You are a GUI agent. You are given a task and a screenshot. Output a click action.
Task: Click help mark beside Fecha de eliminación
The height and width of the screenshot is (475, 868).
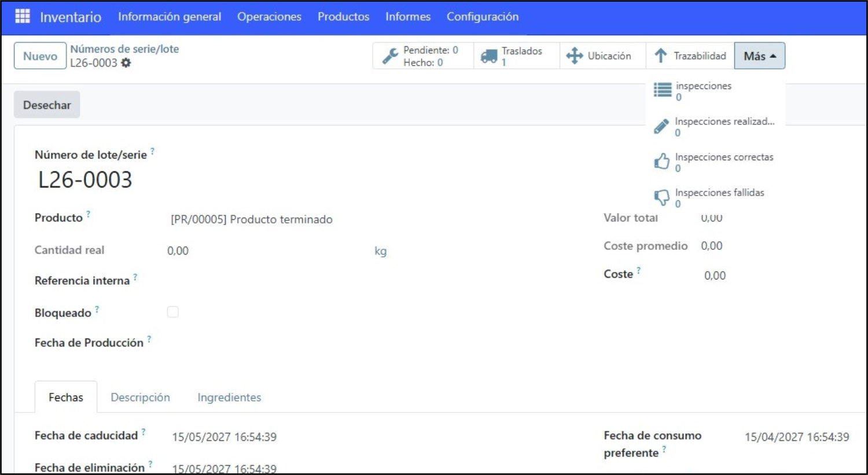click(x=150, y=464)
